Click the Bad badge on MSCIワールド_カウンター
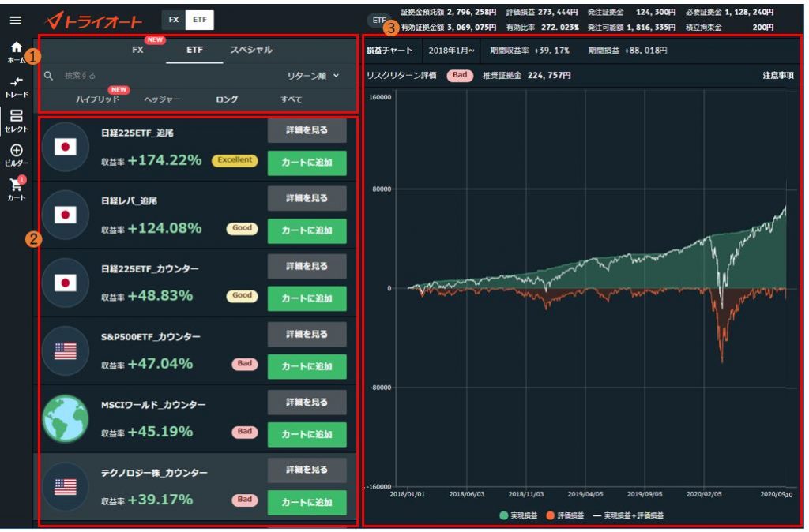809x532 pixels. point(245,432)
